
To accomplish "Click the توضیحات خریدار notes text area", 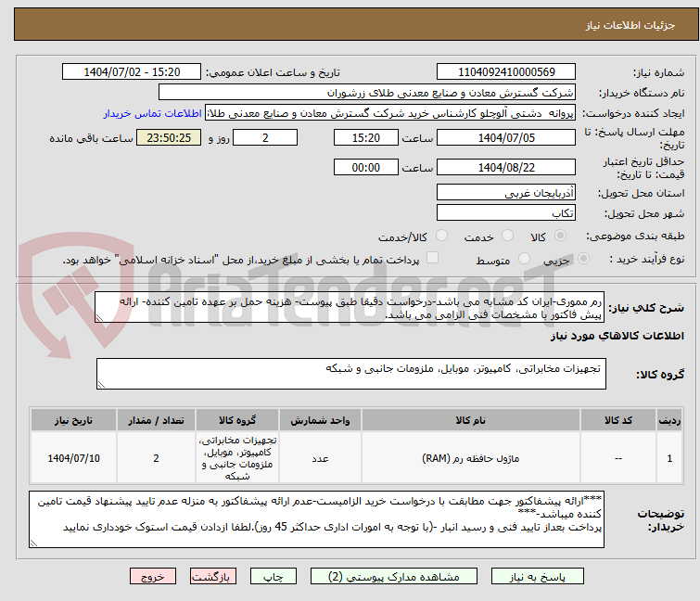I will point(316,519).
